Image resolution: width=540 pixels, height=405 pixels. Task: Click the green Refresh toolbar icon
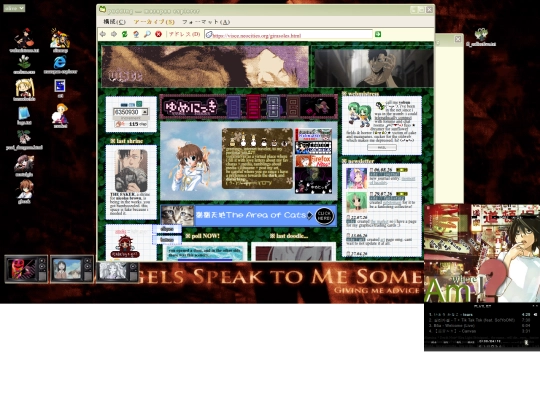coord(125,34)
